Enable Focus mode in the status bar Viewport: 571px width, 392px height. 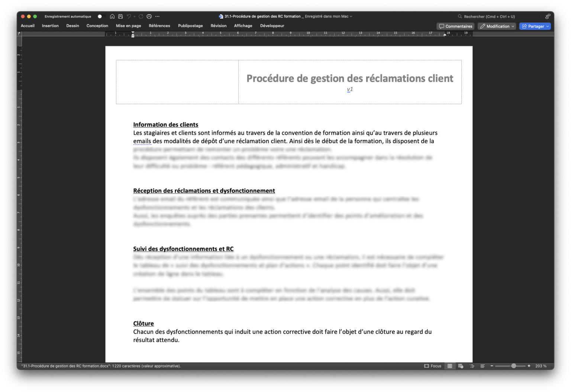pyautogui.click(x=433, y=366)
